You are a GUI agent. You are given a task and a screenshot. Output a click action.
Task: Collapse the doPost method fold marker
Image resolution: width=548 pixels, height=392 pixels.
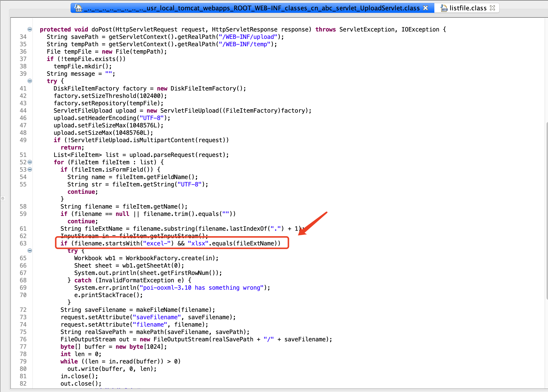coord(30,29)
